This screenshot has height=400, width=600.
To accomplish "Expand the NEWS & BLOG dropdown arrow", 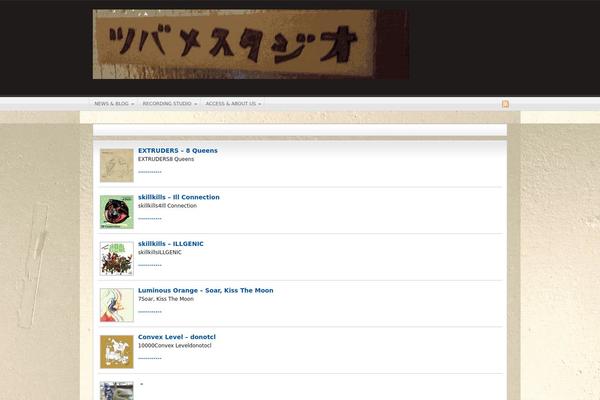I will [132, 104].
